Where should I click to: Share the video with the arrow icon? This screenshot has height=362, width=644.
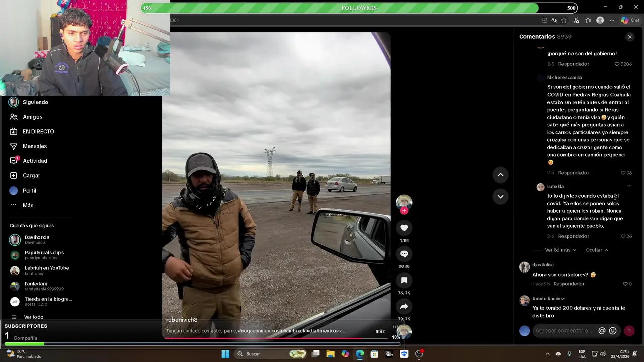click(x=404, y=306)
